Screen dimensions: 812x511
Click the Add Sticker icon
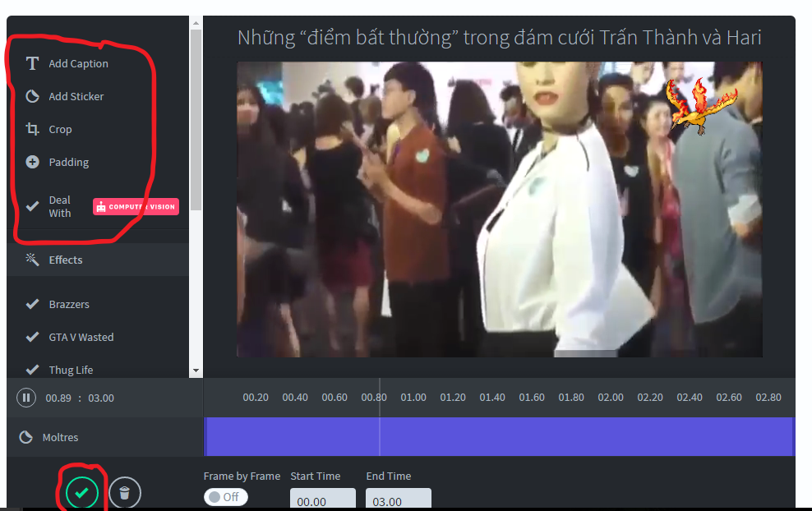[x=32, y=96]
